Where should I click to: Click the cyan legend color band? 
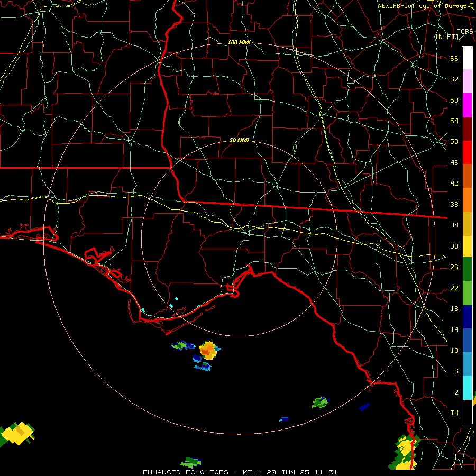point(467,388)
